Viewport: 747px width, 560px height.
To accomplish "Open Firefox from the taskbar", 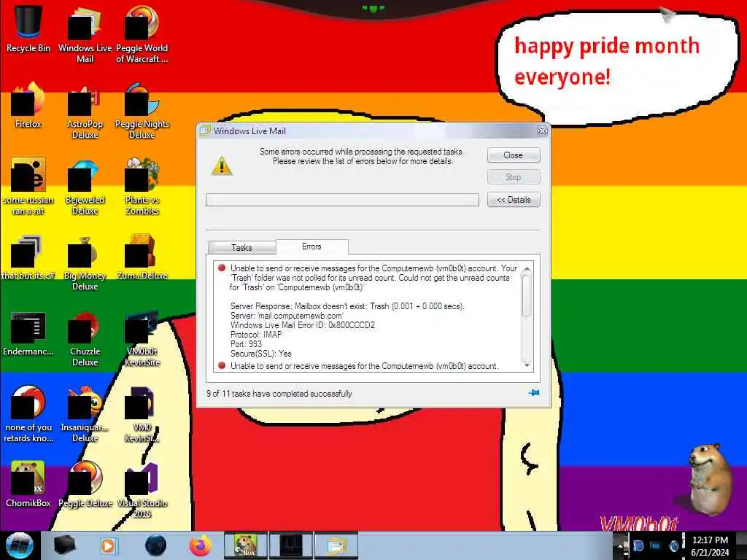I will coord(200,545).
